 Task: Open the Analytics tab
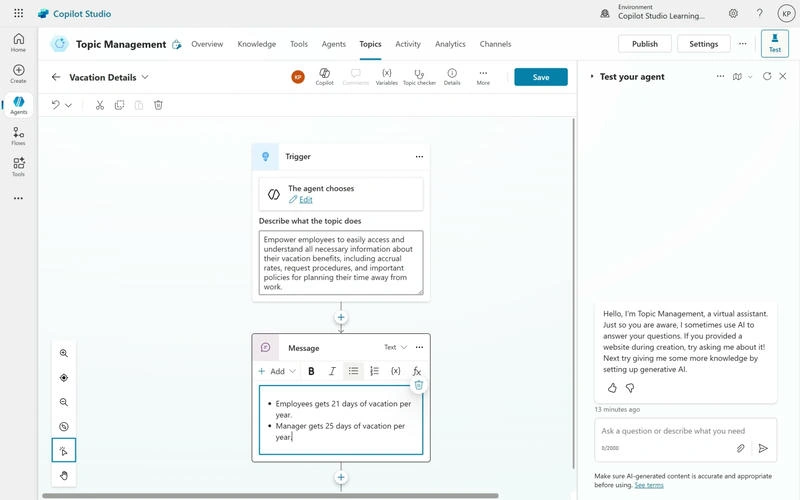pyautogui.click(x=451, y=44)
